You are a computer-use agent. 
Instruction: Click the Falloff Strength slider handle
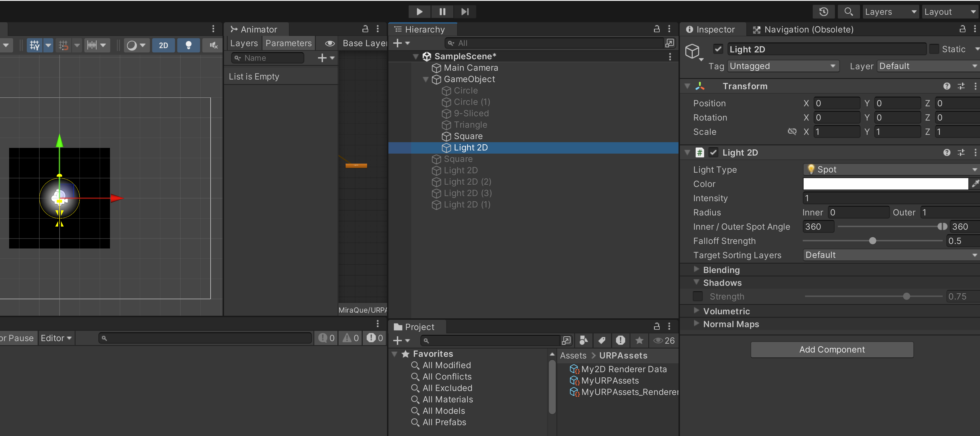click(x=872, y=241)
